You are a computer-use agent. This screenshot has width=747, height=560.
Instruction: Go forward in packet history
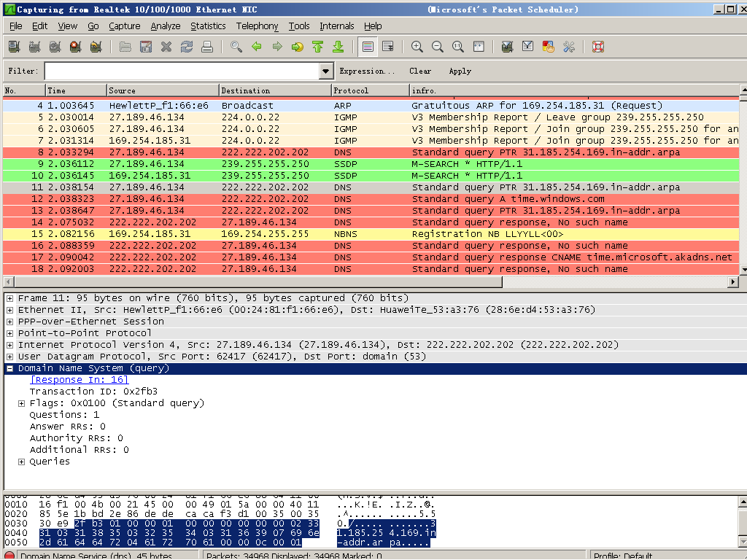(x=277, y=47)
